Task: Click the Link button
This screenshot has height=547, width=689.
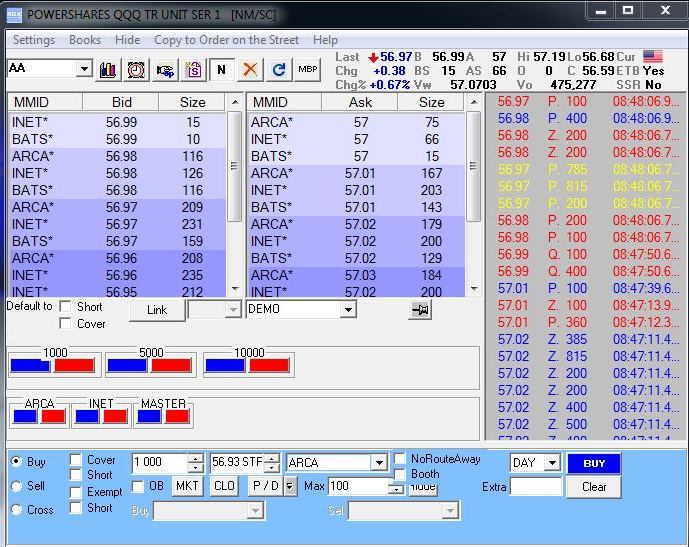Action: click(x=157, y=310)
